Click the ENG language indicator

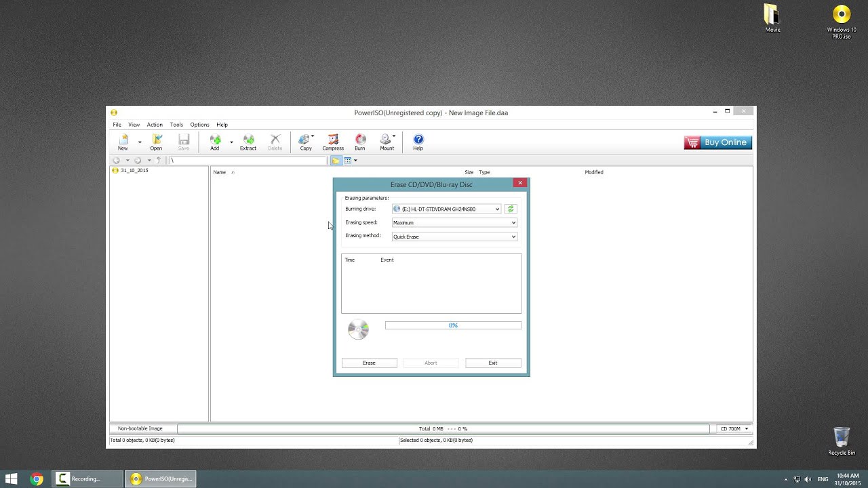pyautogui.click(x=823, y=479)
